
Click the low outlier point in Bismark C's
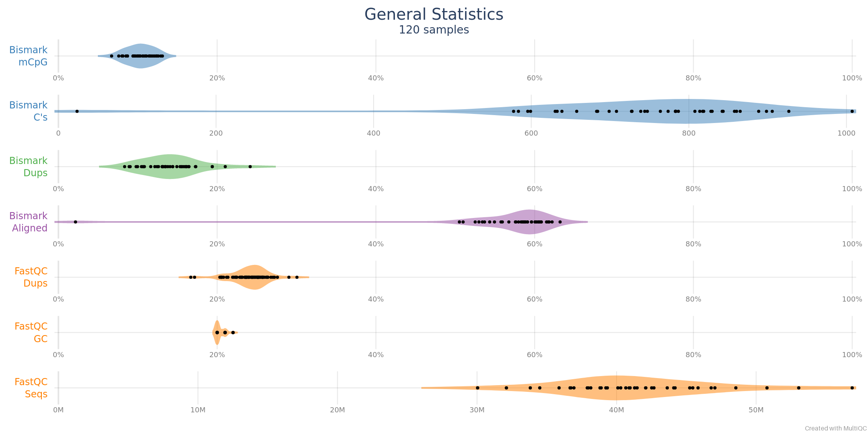tap(77, 111)
